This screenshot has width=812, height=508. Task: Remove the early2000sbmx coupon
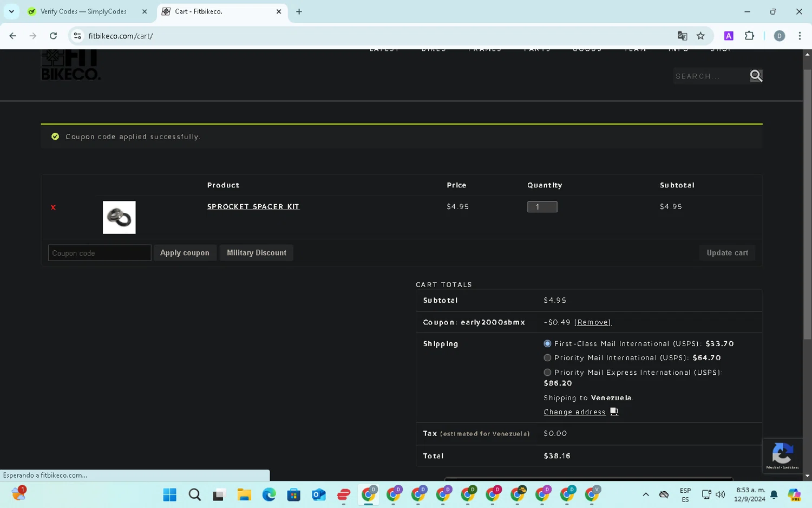point(593,322)
